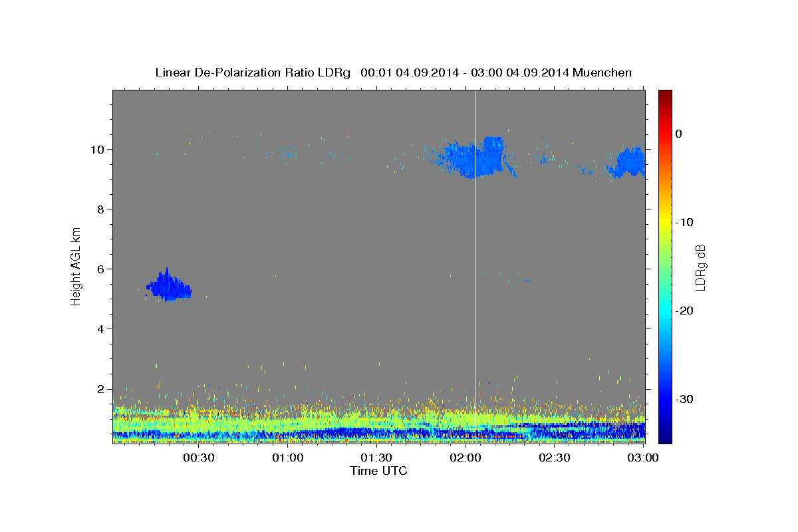
Task: Click the height tick label 4
Action: click(102, 329)
